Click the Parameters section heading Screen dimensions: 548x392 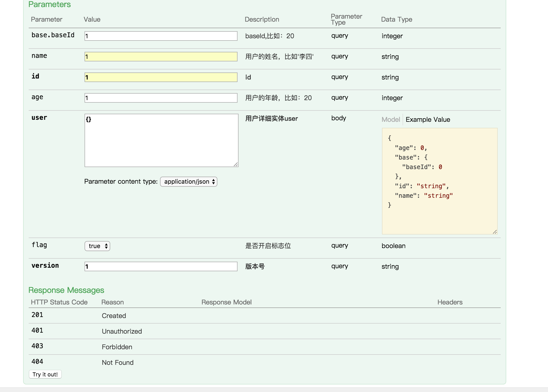50,5
